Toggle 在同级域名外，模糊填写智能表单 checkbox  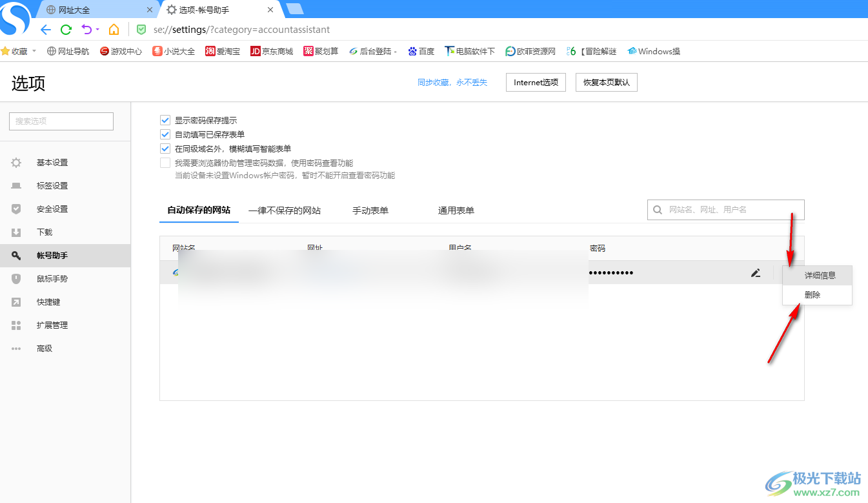tap(165, 149)
